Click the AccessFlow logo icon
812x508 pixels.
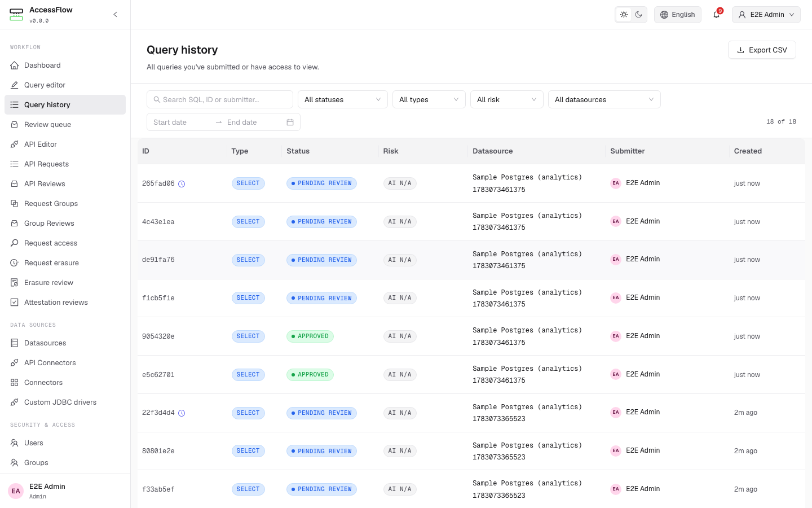point(16,15)
